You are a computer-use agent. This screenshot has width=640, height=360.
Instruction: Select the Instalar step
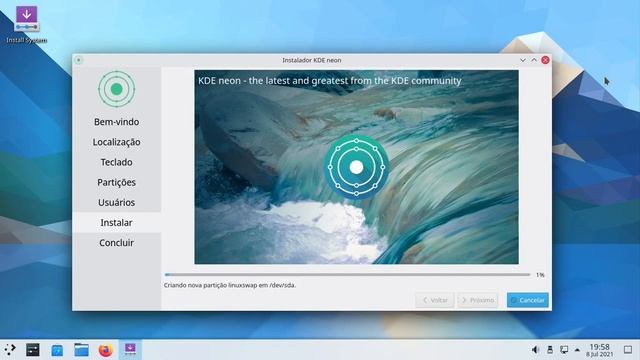[116, 222]
